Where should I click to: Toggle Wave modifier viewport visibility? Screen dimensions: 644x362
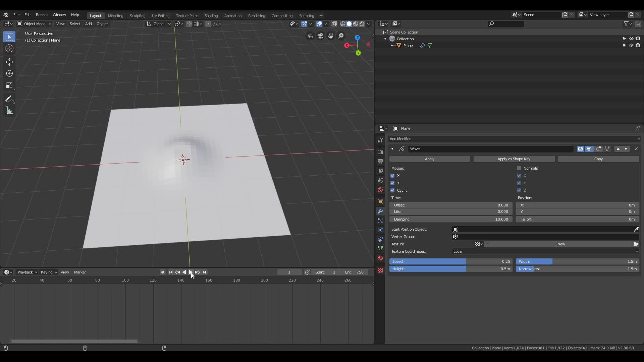(x=589, y=149)
